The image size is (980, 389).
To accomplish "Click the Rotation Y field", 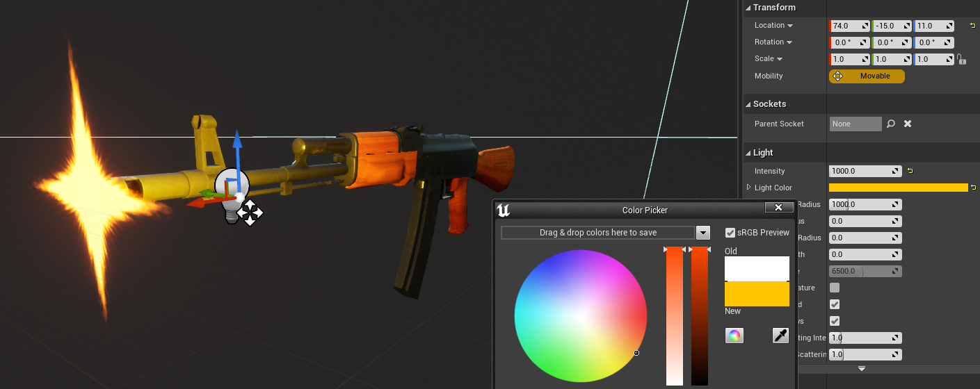I will tap(892, 42).
